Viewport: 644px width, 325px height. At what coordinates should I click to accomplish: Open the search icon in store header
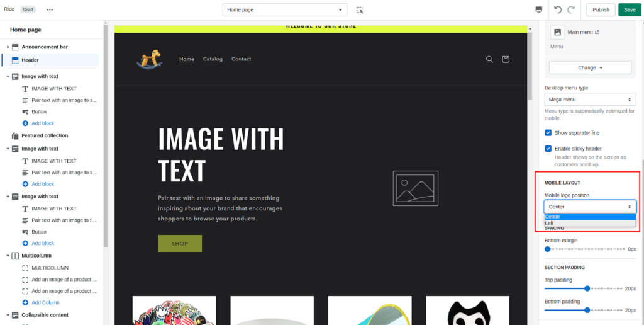[x=489, y=59]
